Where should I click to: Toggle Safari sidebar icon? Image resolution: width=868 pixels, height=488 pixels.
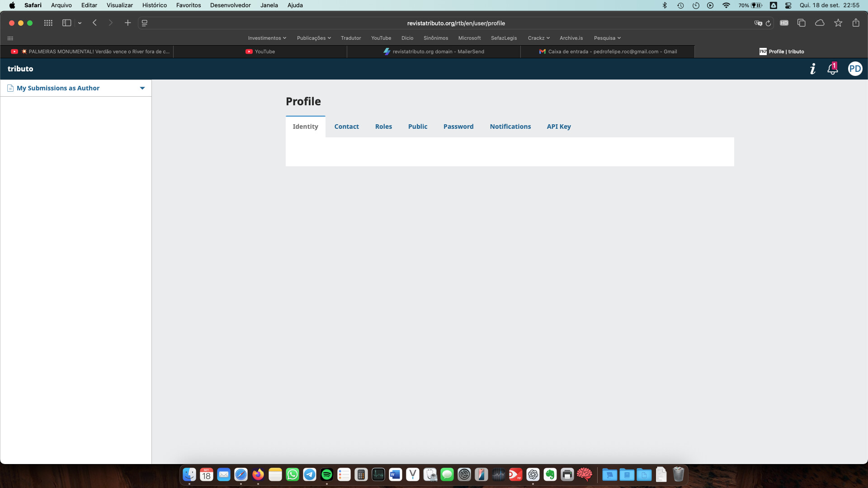66,23
